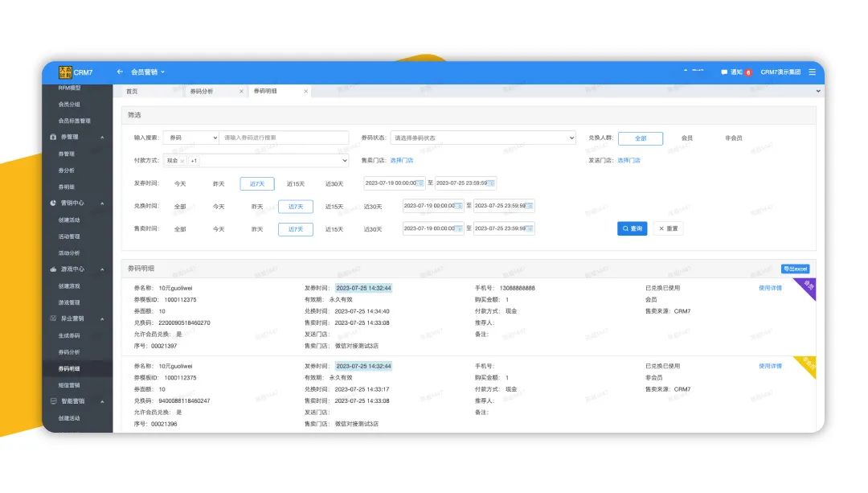The height and width of the screenshot is (493, 868).
Task: Open the 通知 notifications icon
Action: [x=724, y=72]
